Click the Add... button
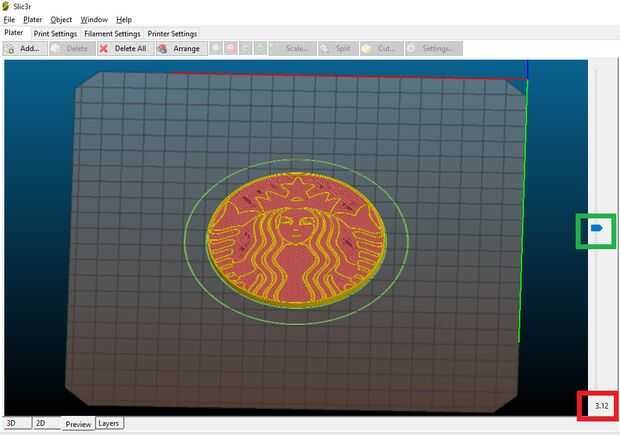620x435 pixels. point(25,49)
